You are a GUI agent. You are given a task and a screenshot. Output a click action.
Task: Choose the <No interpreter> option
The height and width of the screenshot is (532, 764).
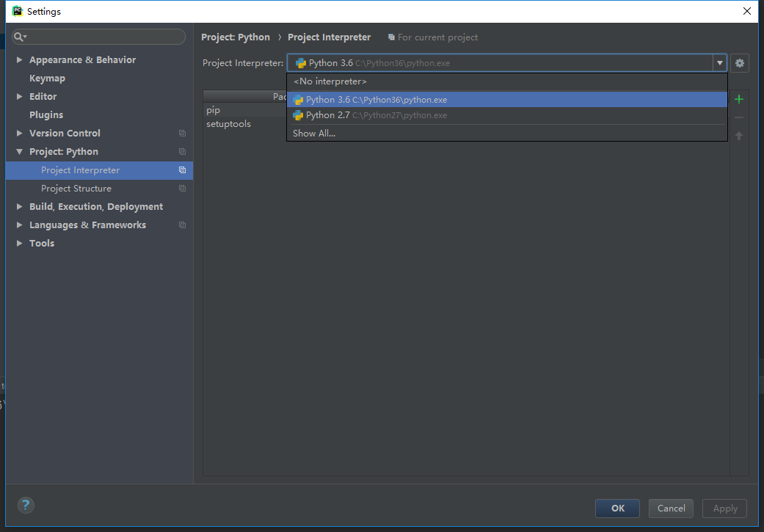click(506, 81)
